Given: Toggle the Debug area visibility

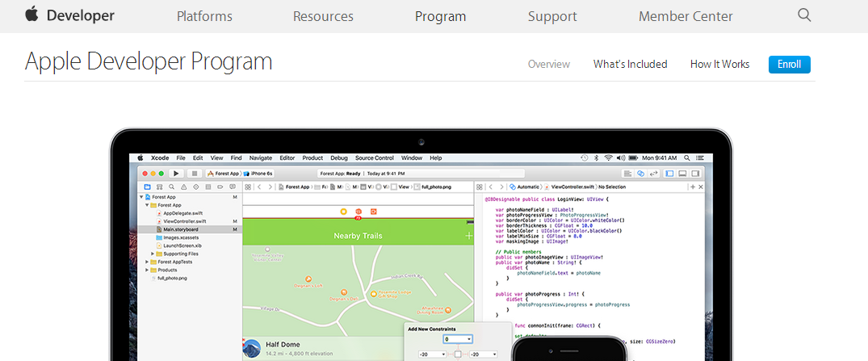Looking at the screenshot, I should click(x=682, y=174).
